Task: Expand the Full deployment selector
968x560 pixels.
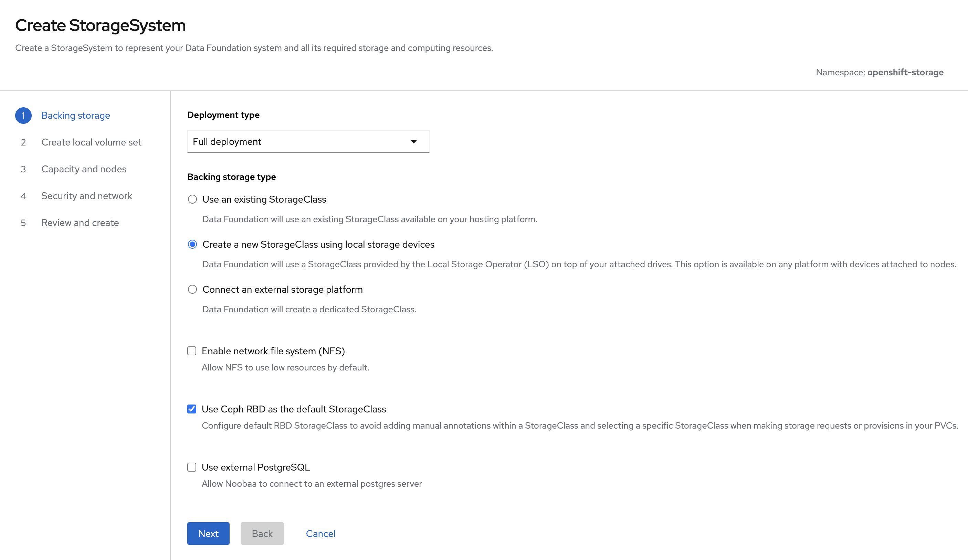Action: tap(307, 142)
